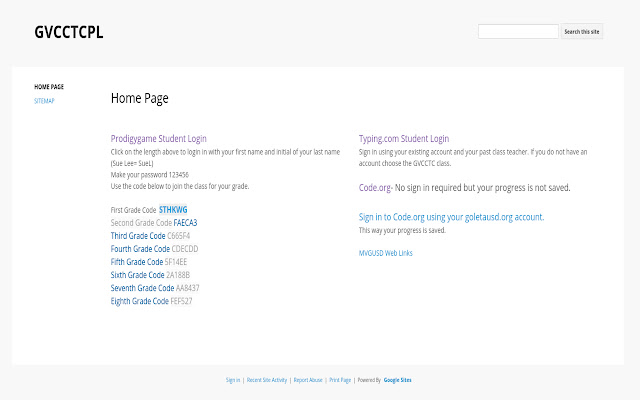Click text 'Make your password 123456'
Screen dimensions: 640x400
150,175
